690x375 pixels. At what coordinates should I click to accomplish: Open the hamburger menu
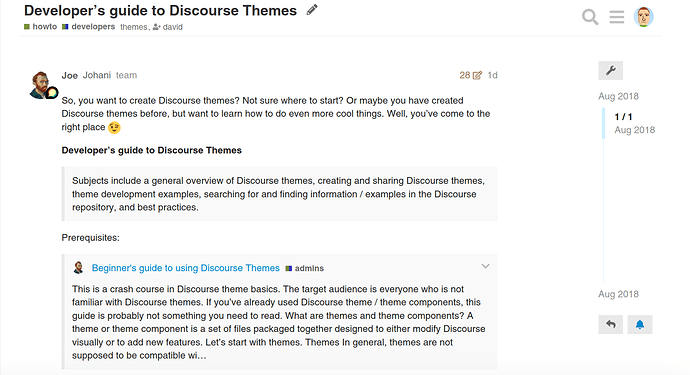click(617, 17)
